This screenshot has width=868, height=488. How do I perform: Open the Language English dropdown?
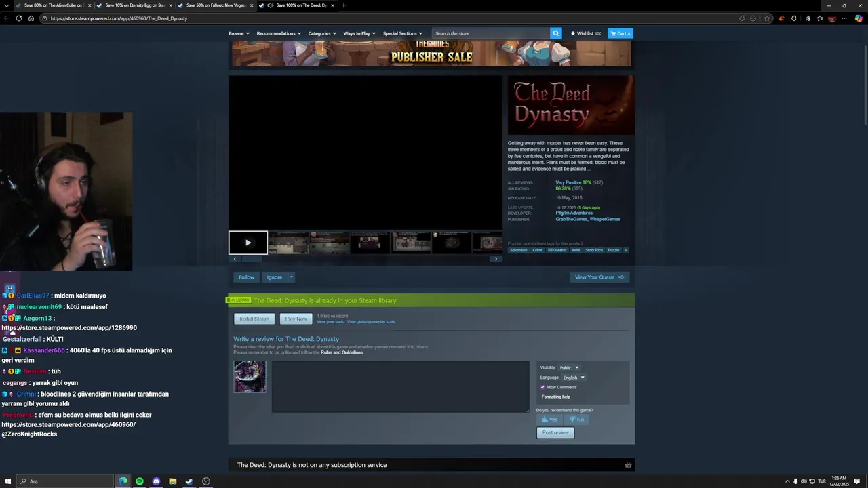point(573,378)
